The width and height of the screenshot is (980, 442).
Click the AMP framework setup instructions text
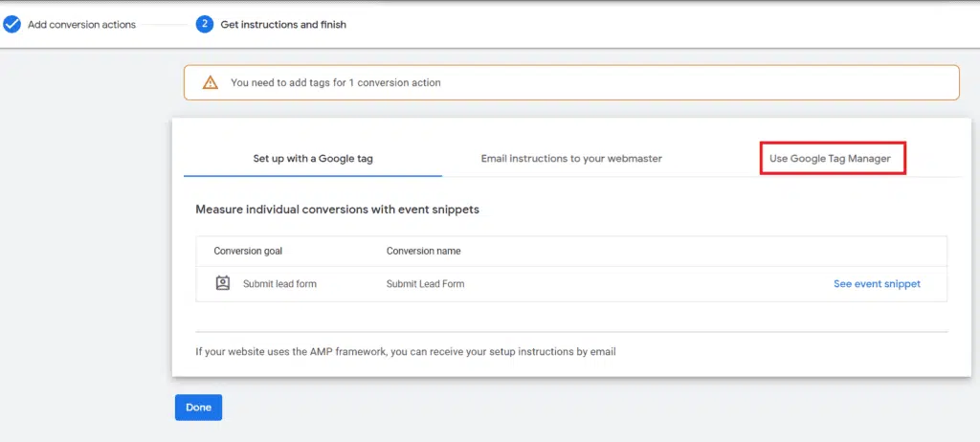click(x=405, y=351)
